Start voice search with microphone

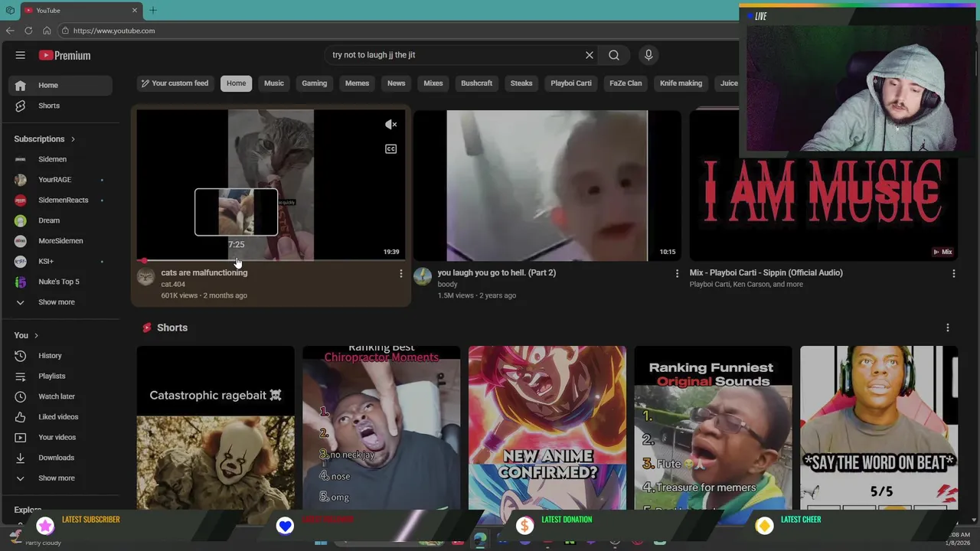[648, 55]
